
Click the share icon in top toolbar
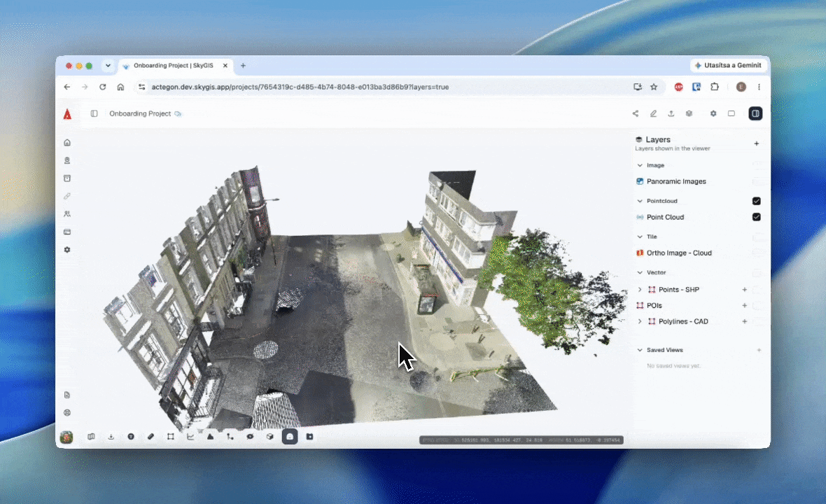(x=636, y=114)
